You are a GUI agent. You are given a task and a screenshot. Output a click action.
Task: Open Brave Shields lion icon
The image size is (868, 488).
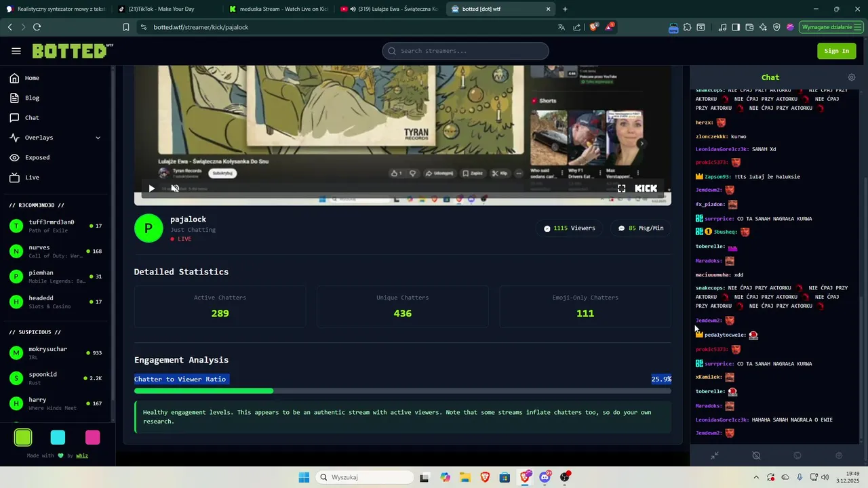(594, 27)
